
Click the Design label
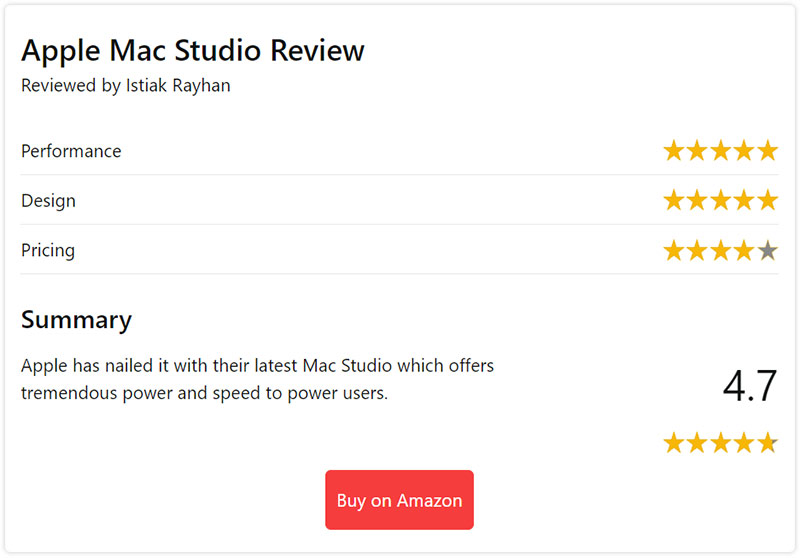tap(48, 201)
